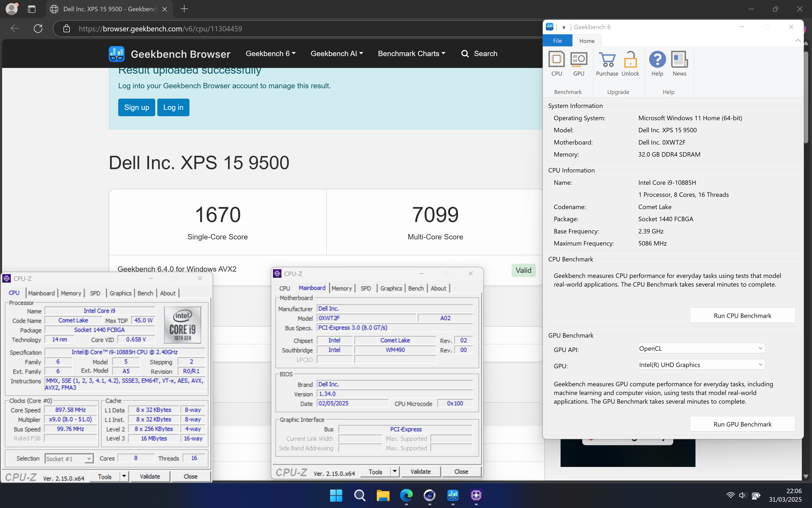
Task: Close the Dell XPS 15 9500 browser tab
Action: [x=165, y=9]
